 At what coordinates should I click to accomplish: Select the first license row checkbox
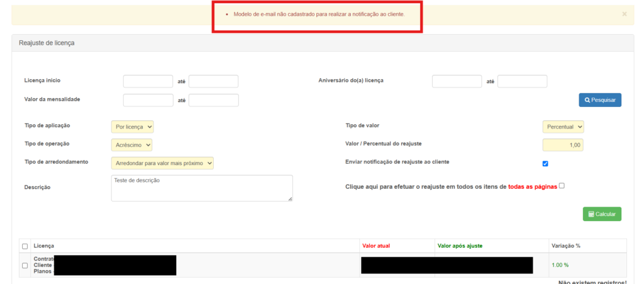click(25, 266)
